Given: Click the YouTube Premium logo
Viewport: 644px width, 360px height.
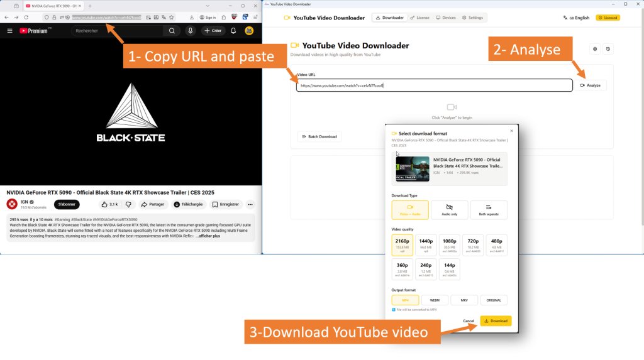Looking at the screenshot, I should coord(35,31).
